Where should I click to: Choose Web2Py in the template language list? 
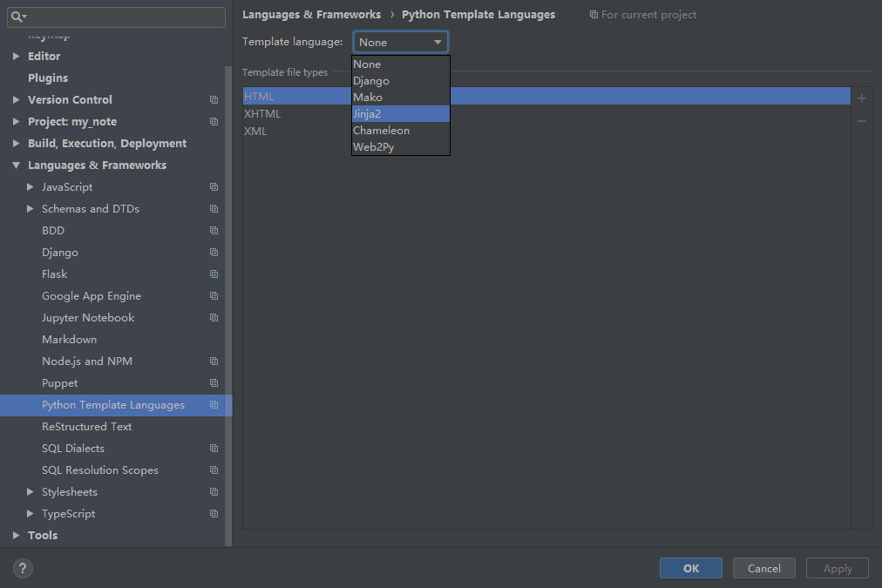(x=401, y=146)
